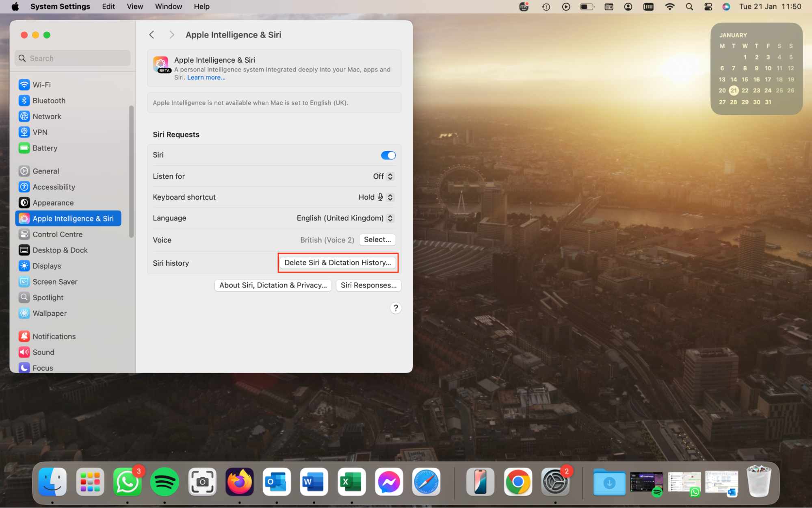Click the sidebar scrollbar
The width and height of the screenshot is (812, 508).
(131, 171)
